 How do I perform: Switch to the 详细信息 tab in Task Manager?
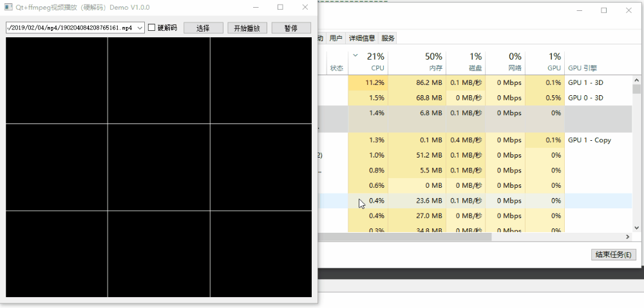click(362, 38)
